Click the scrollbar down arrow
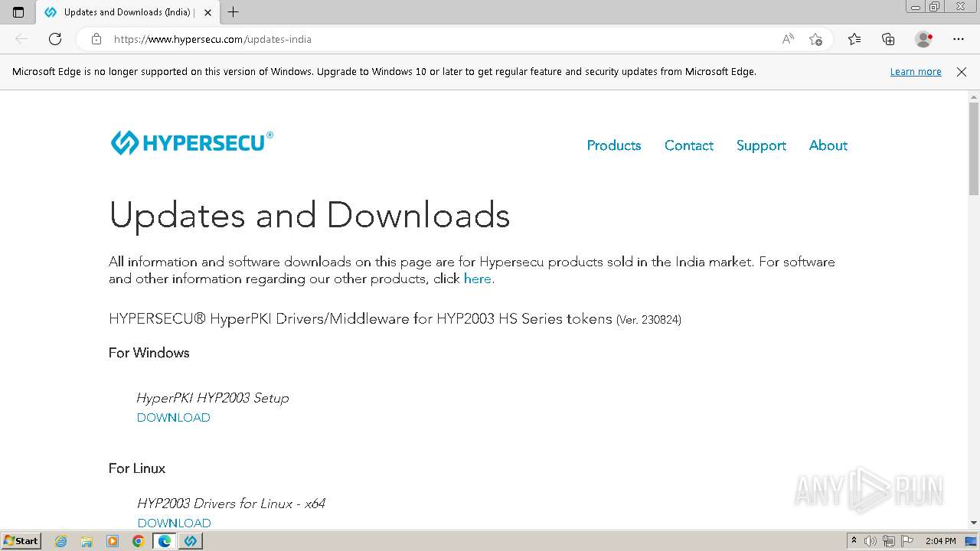The height and width of the screenshot is (551, 980). click(974, 522)
